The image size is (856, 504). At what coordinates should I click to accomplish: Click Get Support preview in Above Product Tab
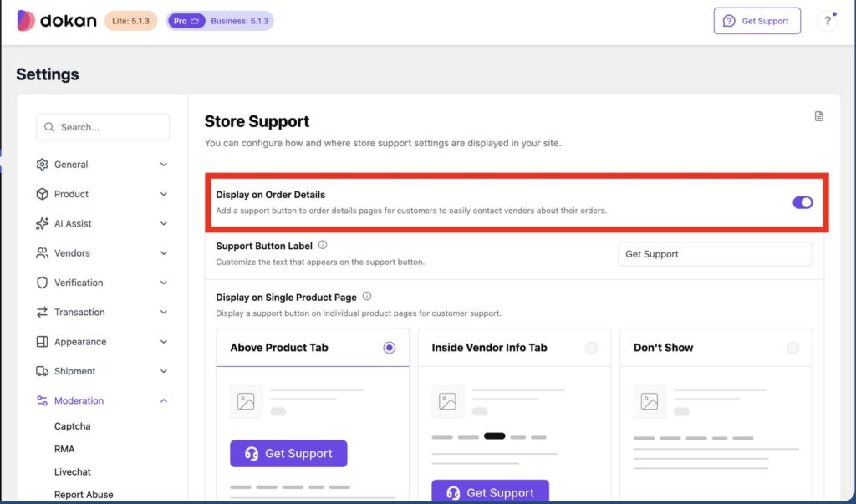point(288,453)
